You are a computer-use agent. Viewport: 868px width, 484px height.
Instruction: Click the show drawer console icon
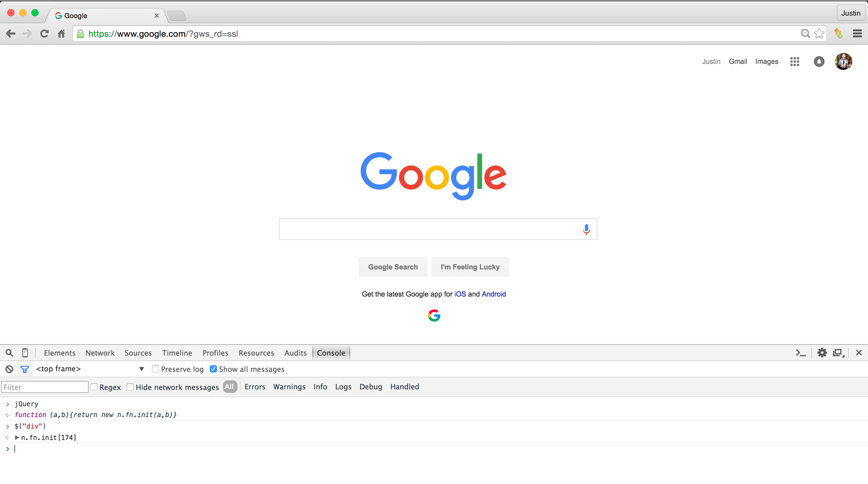pos(800,353)
